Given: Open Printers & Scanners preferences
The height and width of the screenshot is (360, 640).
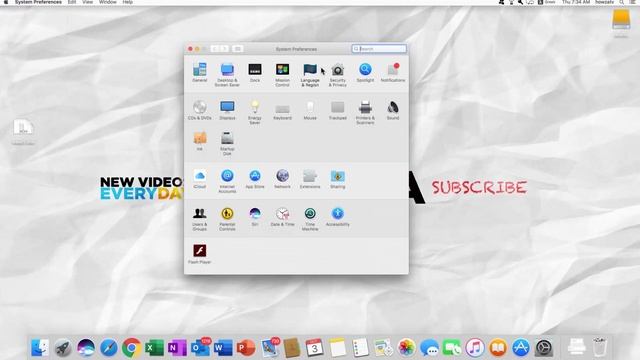Looking at the screenshot, I should coord(365,112).
